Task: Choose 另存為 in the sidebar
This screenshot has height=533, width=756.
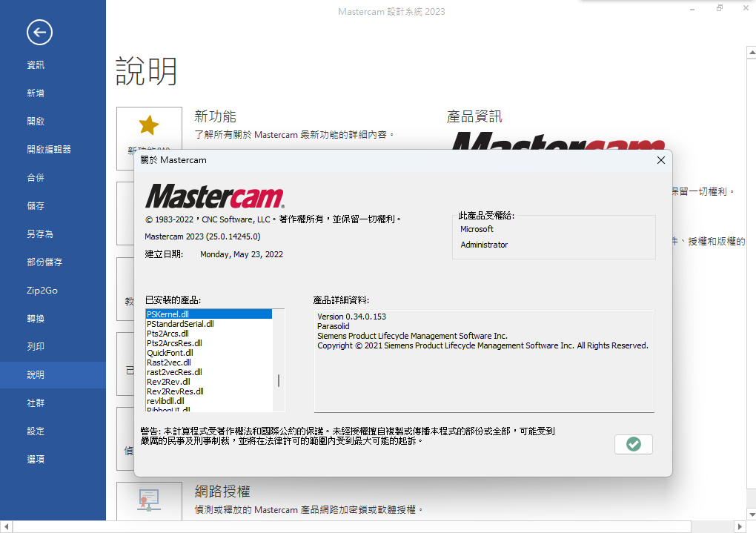Action: tap(40, 234)
